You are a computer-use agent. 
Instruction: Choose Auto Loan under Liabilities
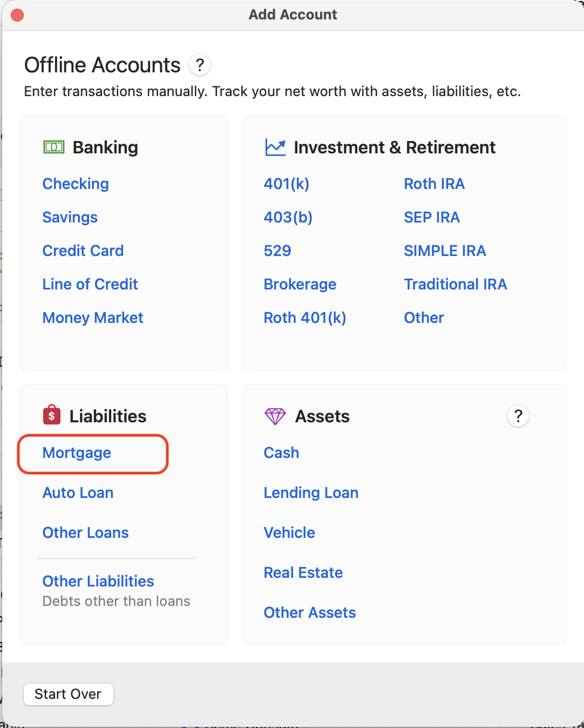pyautogui.click(x=78, y=493)
